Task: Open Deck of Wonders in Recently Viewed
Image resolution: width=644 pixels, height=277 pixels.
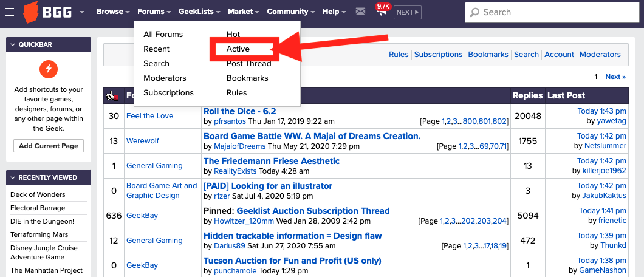Action: click(x=38, y=194)
